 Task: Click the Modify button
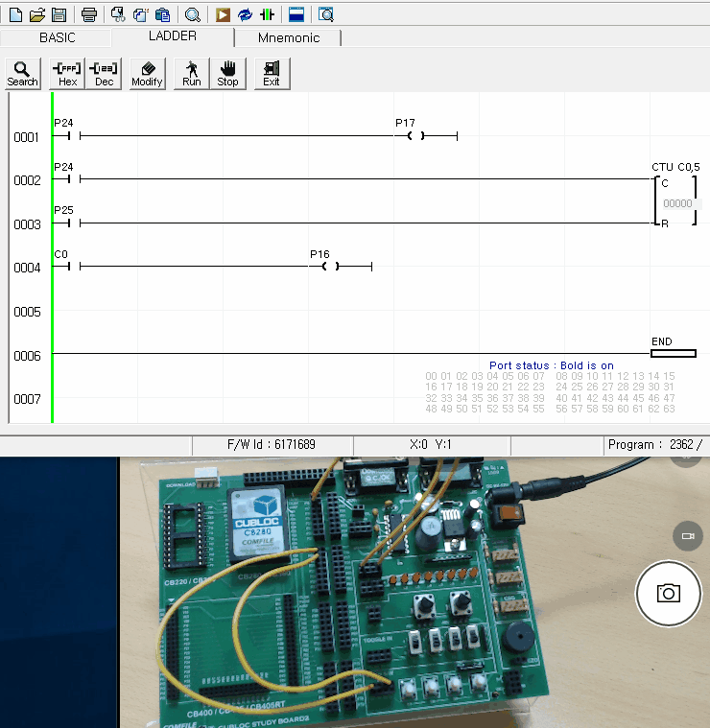(x=147, y=74)
